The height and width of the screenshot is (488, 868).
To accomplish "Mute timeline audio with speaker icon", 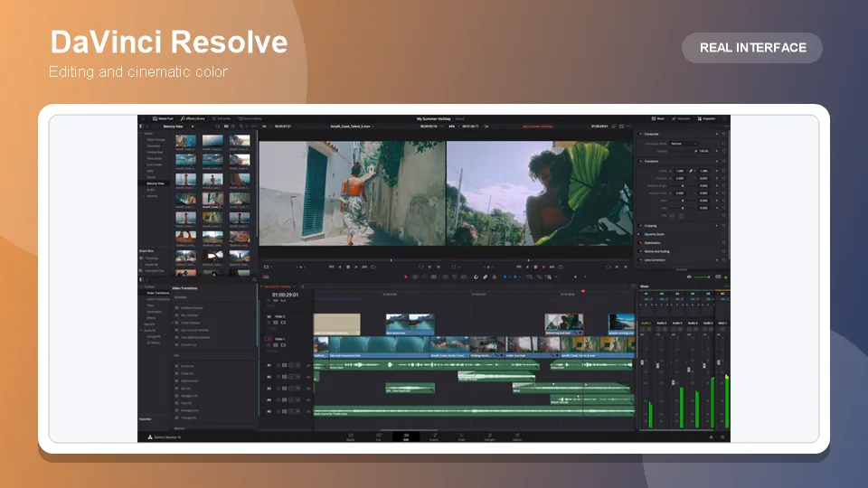I will click(x=689, y=277).
